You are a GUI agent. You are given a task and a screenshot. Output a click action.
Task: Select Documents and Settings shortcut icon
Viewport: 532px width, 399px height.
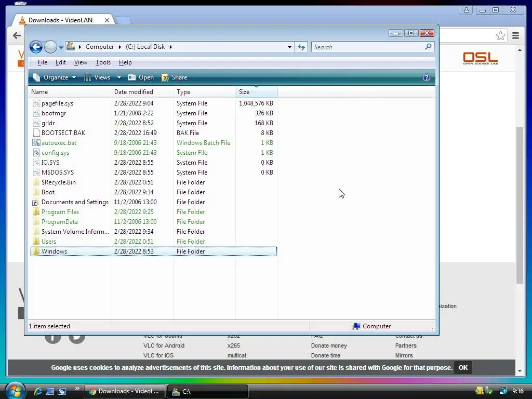pyautogui.click(x=36, y=202)
